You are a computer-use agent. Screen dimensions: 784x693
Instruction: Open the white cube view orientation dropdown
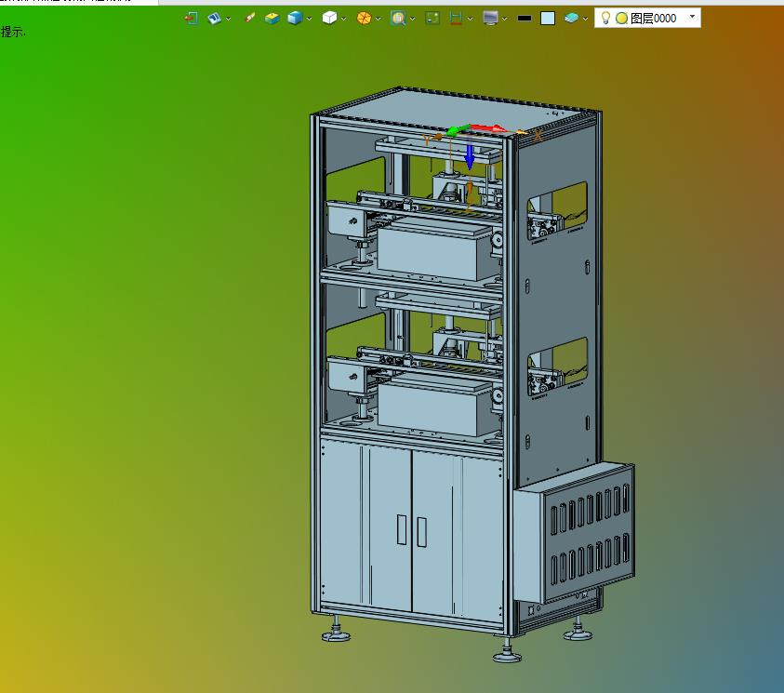pyautogui.click(x=344, y=19)
